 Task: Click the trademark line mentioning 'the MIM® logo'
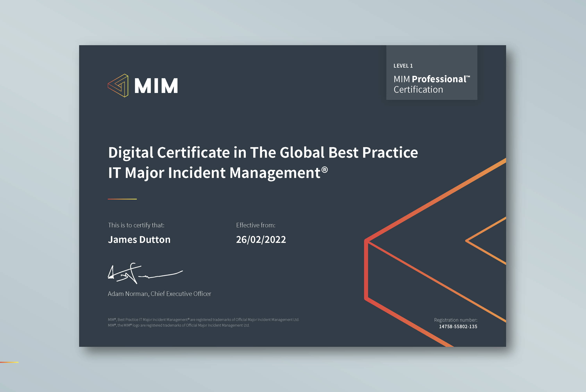coord(179,325)
